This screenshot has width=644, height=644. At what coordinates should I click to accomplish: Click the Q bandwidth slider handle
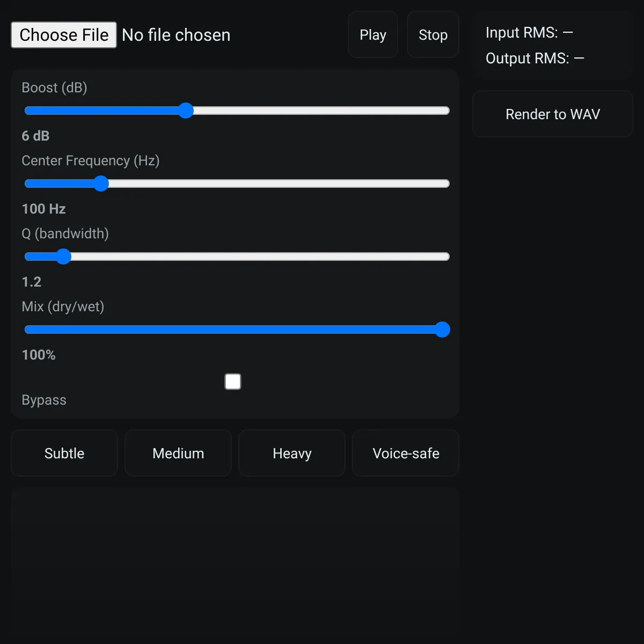[63, 257]
